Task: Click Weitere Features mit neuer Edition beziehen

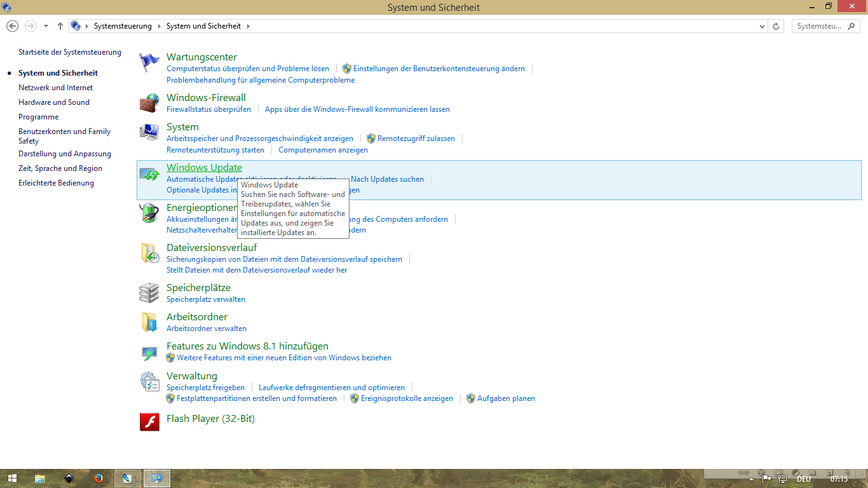Action: click(284, 358)
